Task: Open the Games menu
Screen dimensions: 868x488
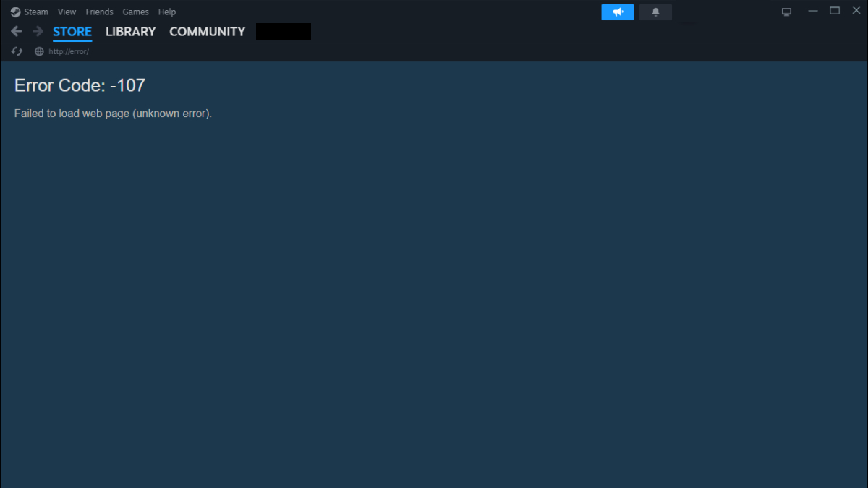Action: pos(135,12)
